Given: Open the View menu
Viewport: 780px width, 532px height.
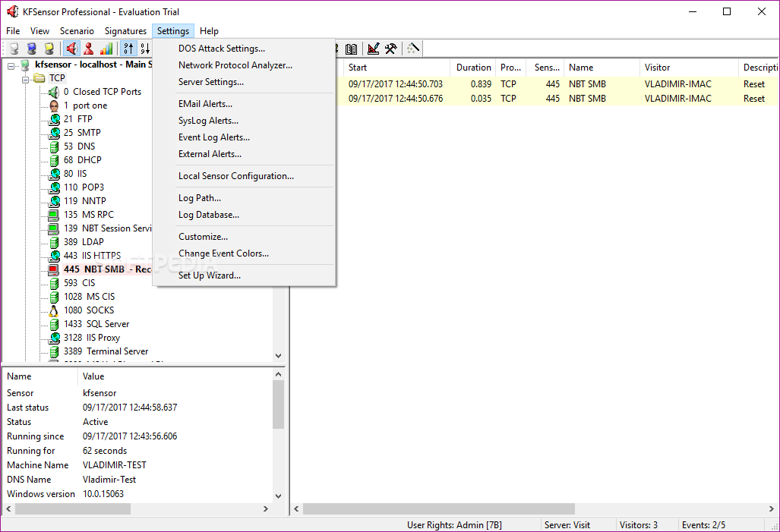Looking at the screenshot, I should coord(39,31).
